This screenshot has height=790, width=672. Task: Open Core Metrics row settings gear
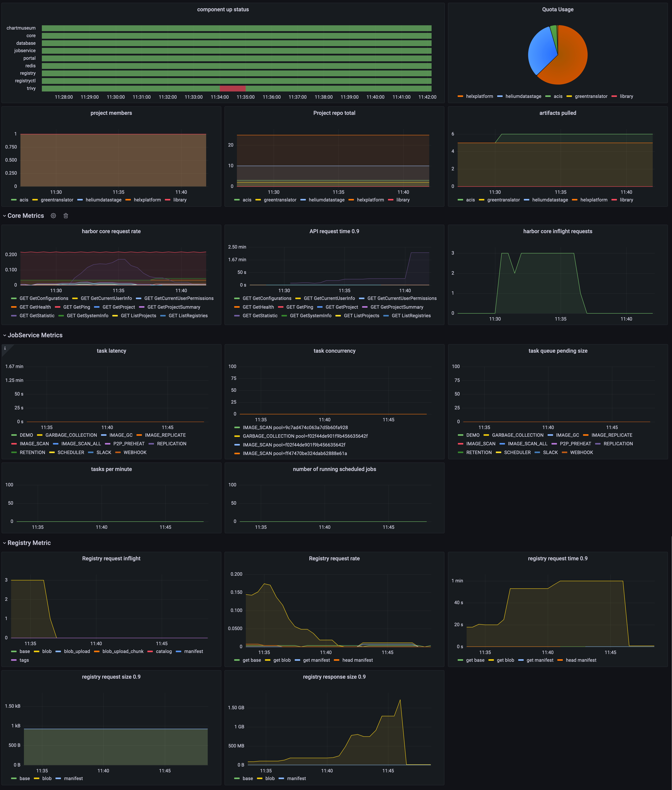pos(53,216)
